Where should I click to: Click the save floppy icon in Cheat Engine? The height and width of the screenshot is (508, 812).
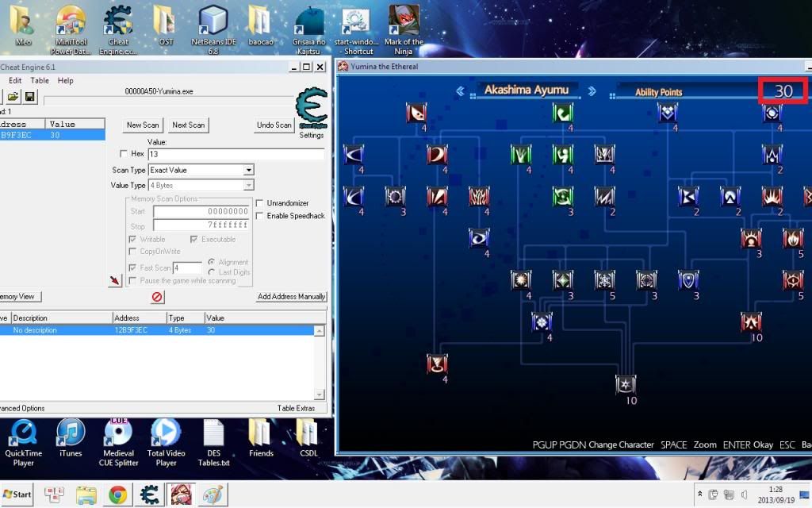[x=29, y=96]
